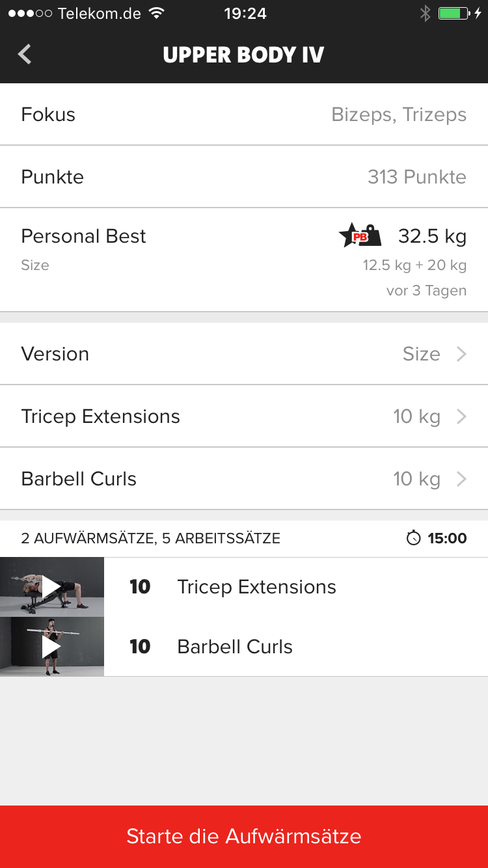Tap the Personal Best PB badge icon

pyautogui.click(x=360, y=236)
